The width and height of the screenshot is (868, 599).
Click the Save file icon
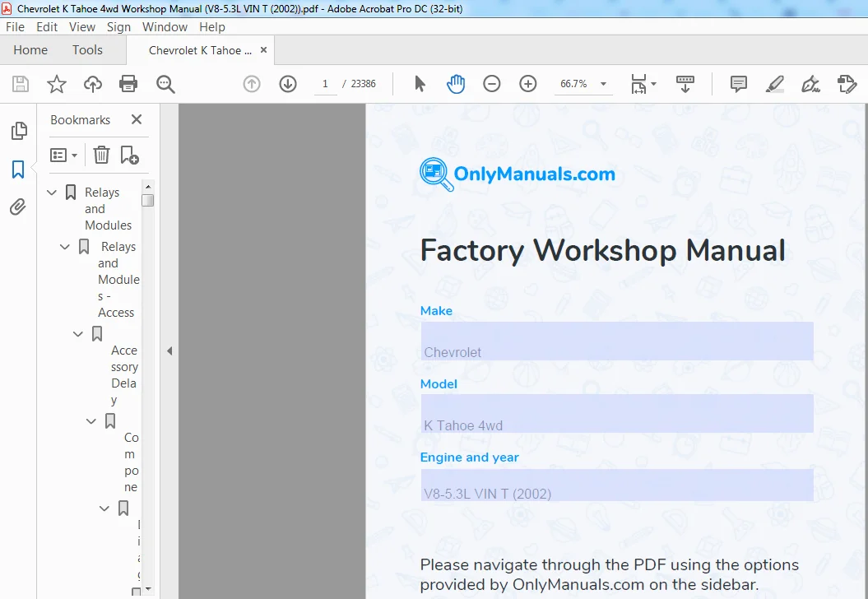21,84
